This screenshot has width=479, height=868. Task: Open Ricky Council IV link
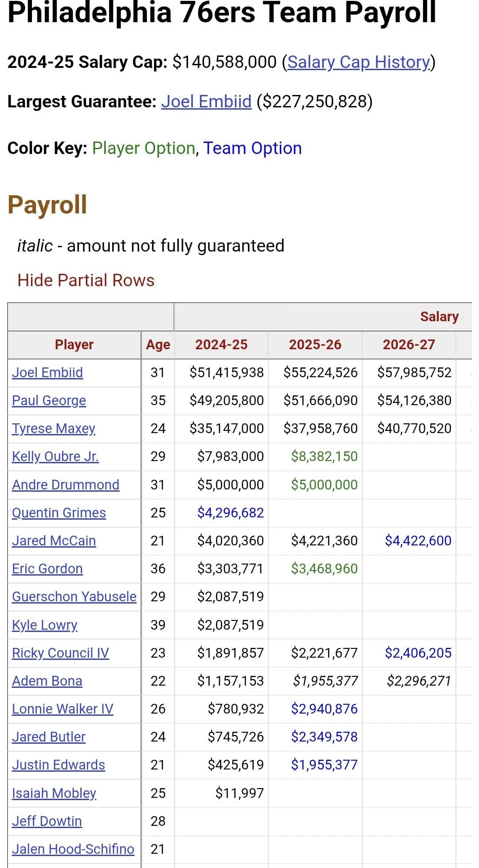[x=60, y=653]
